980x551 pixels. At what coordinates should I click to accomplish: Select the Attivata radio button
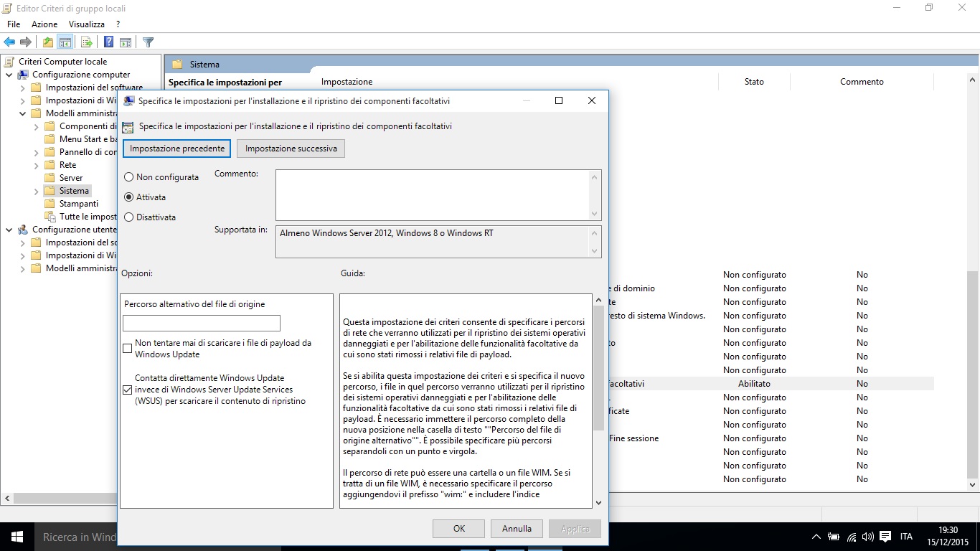point(129,197)
